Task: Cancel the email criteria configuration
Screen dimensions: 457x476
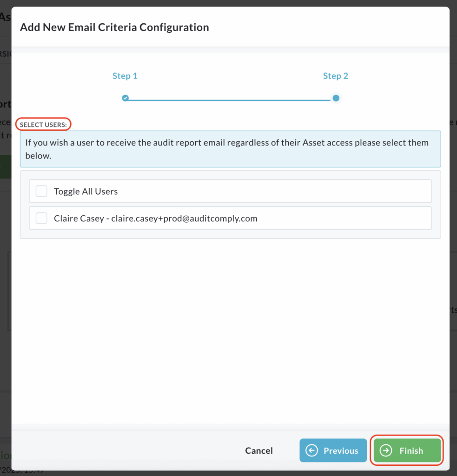Action: pos(258,450)
